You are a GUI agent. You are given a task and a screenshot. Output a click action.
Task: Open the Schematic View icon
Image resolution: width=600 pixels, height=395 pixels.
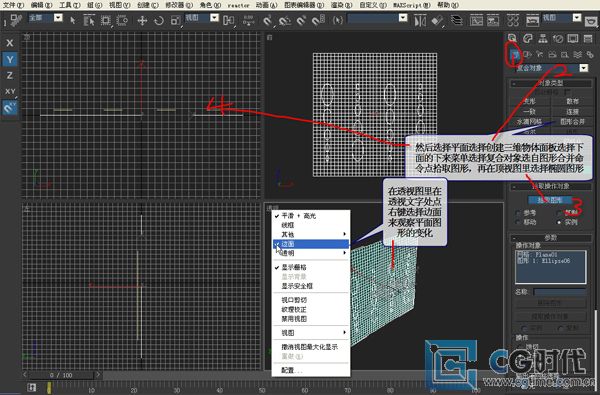[x=493, y=20]
